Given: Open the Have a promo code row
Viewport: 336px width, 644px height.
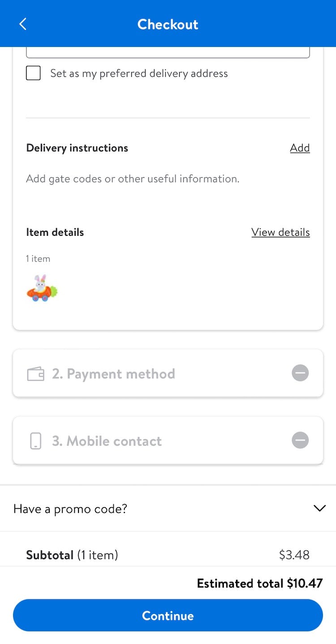Looking at the screenshot, I should pyautogui.click(x=134, y=509).
